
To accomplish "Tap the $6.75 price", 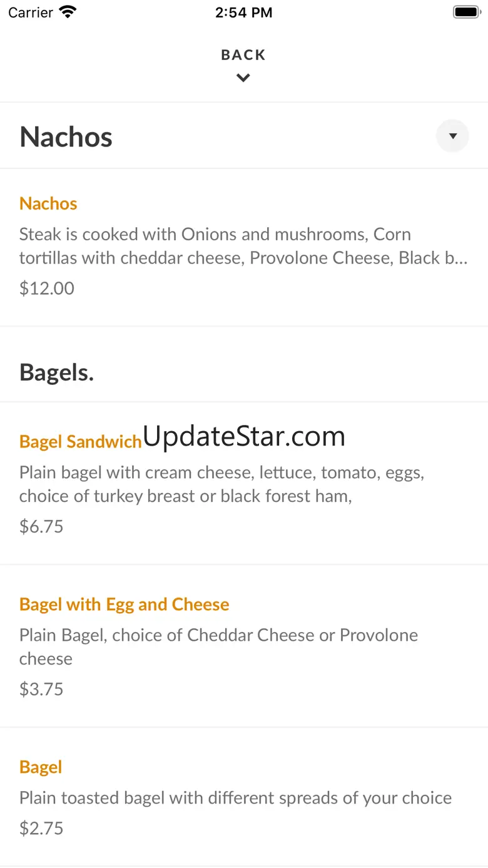I will tap(41, 526).
